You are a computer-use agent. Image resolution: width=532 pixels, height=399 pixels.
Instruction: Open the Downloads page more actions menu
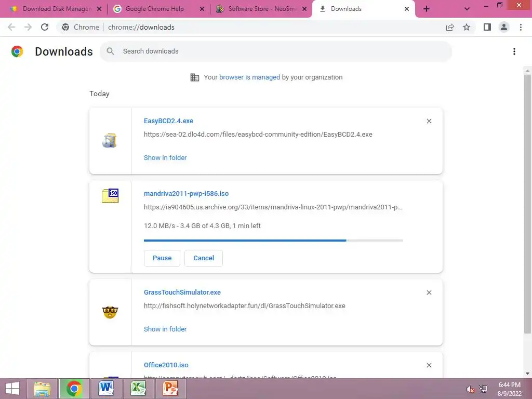514,51
